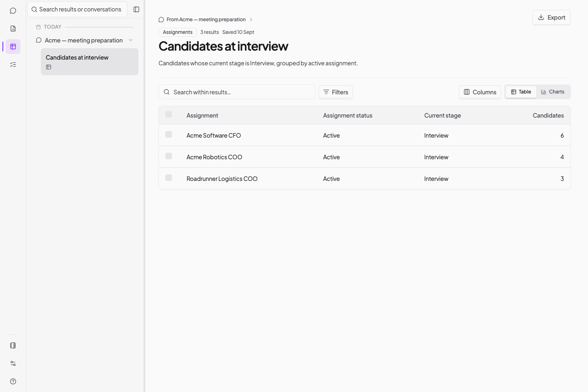
Task: Sort by Candidates column header
Action: point(548,116)
